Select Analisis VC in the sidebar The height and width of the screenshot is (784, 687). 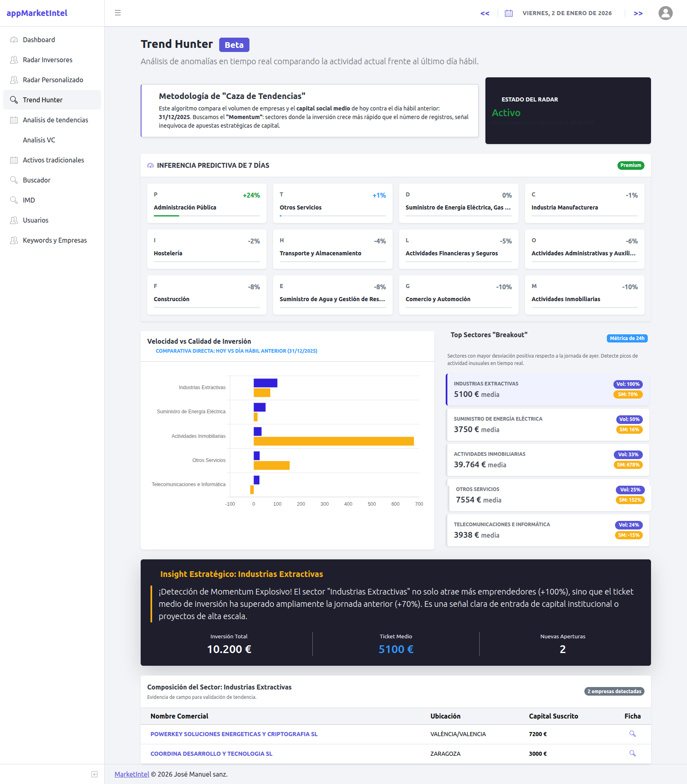39,140
